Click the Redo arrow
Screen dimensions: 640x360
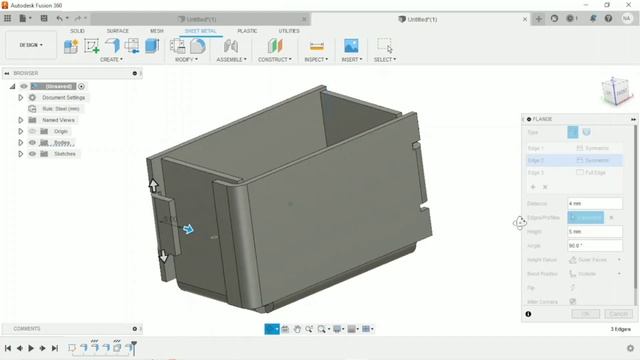pos(78,18)
